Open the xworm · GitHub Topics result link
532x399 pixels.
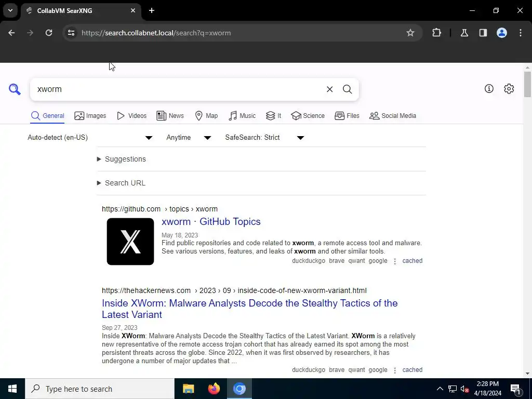pyautogui.click(x=211, y=221)
